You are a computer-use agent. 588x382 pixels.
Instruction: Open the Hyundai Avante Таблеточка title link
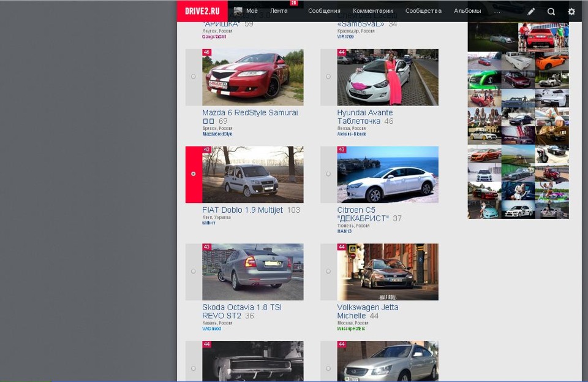tap(365, 117)
